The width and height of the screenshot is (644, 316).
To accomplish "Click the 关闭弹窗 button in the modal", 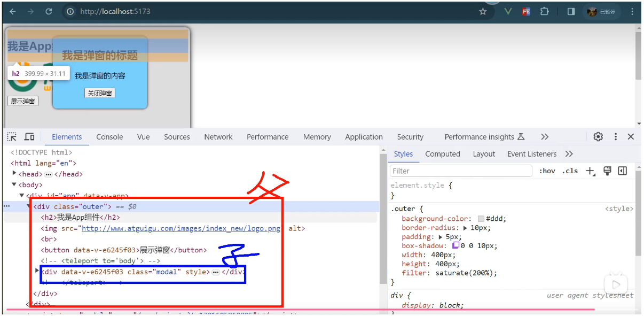I will click(100, 93).
